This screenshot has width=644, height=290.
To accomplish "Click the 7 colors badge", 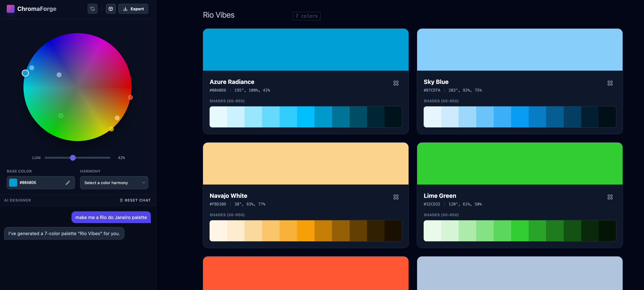I will pos(306,16).
